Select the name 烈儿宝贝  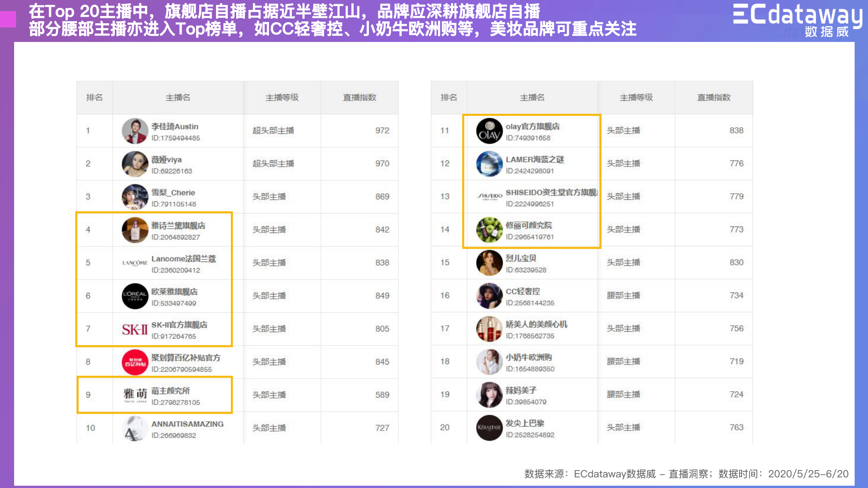click(521, 258)
